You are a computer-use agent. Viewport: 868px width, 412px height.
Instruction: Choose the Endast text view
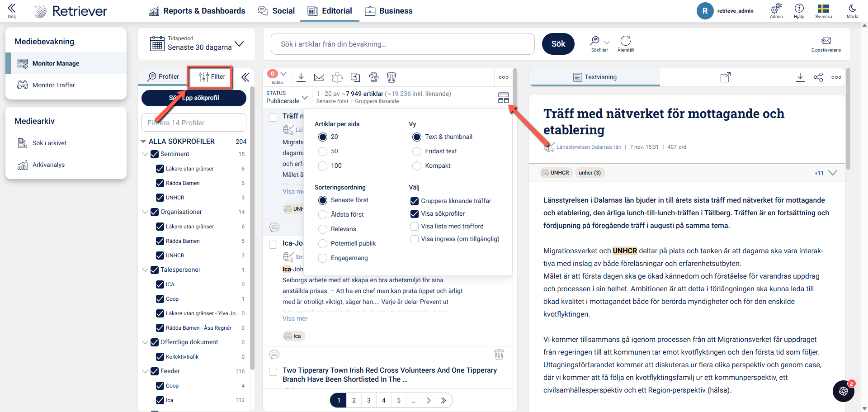coord(417,152)
